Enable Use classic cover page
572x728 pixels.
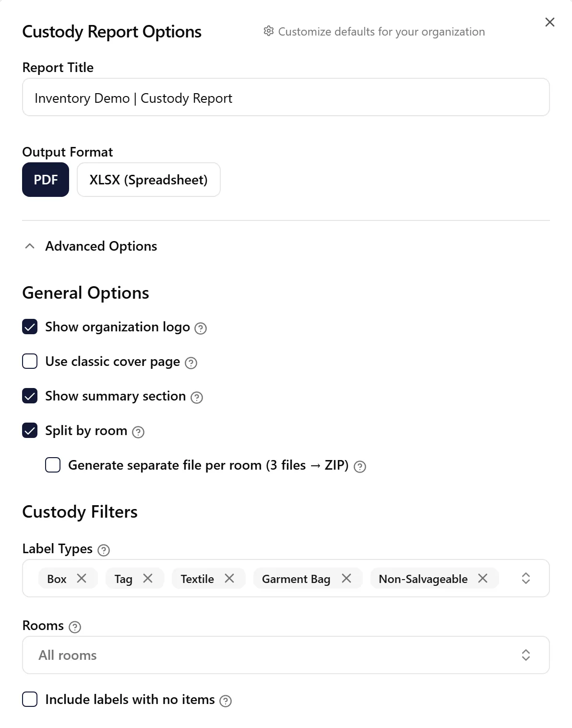30,362
